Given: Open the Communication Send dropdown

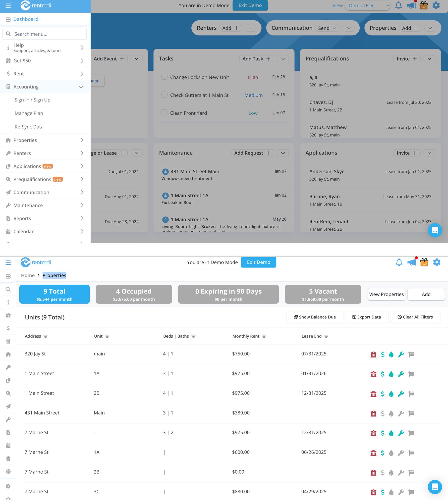Looking at the screenshot, I should coord(327,28).
